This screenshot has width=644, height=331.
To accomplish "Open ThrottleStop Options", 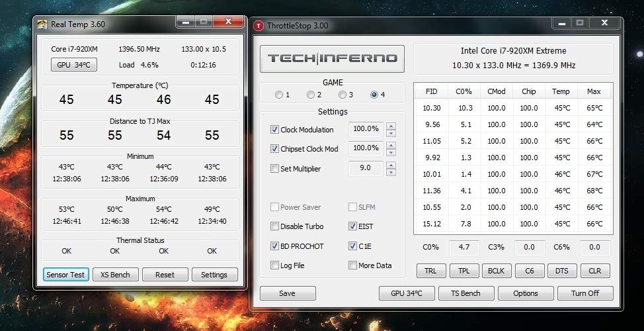I will coord(526,293).
